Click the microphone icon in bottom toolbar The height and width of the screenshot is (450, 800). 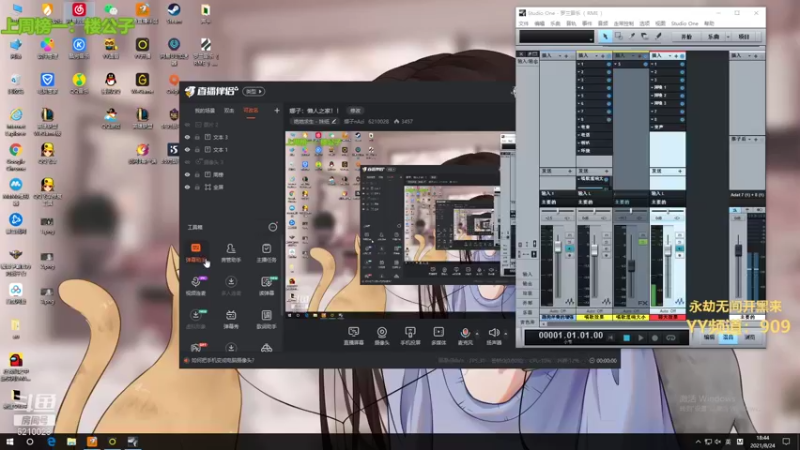(x=465, y=332)
